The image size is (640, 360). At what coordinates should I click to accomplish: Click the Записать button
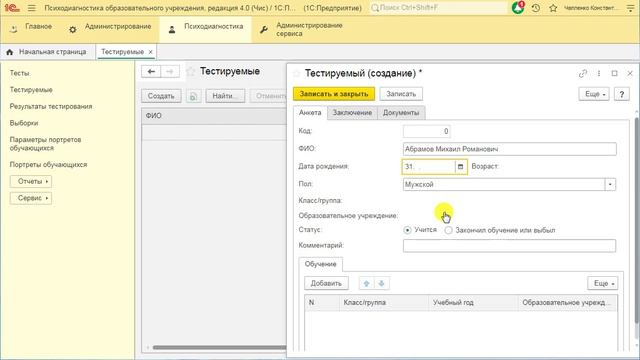401,94
